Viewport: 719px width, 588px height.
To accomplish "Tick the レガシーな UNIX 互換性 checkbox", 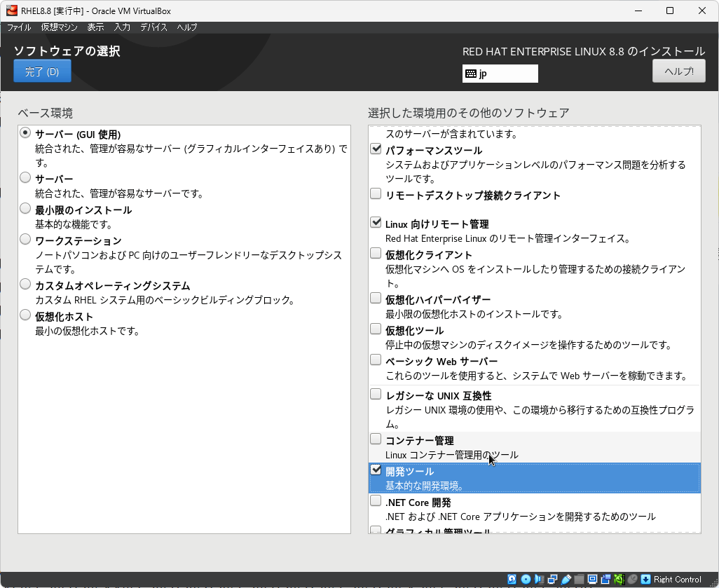I will [376, 394].
